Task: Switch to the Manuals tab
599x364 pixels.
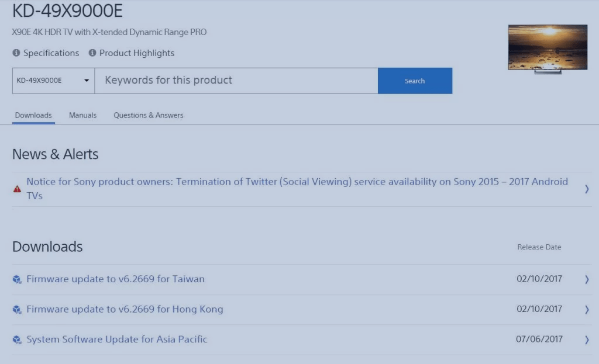Action: [x=82, y=115]
